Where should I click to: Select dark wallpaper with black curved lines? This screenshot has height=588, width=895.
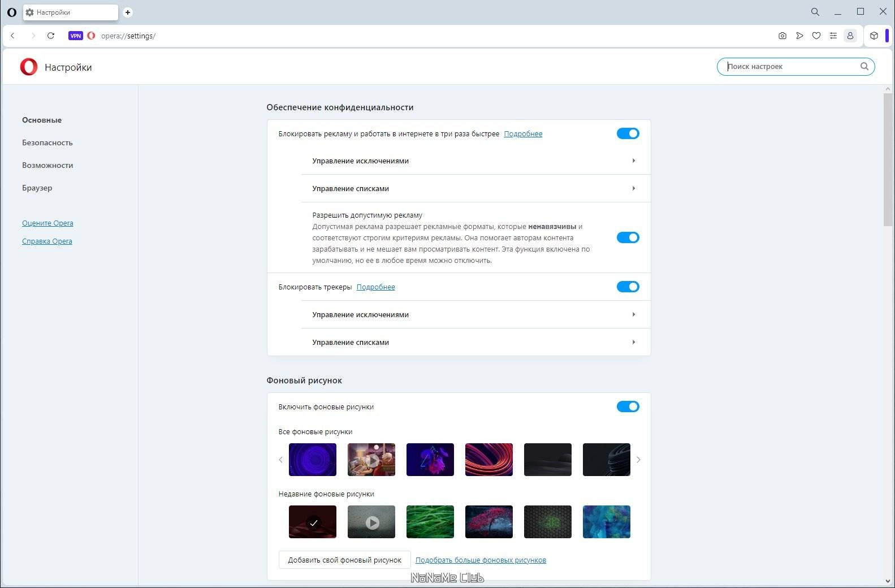607,460
